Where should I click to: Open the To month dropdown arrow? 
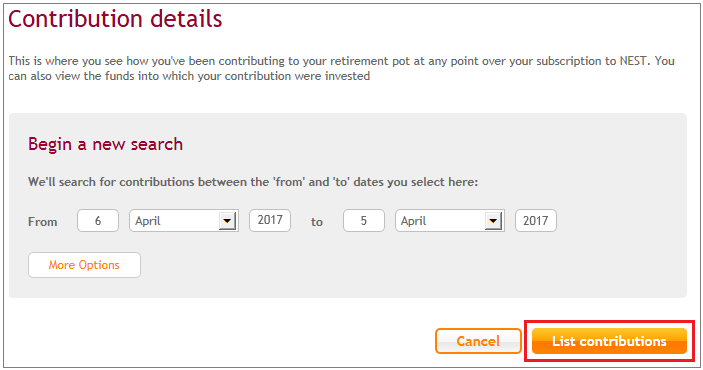pos(493,221)
